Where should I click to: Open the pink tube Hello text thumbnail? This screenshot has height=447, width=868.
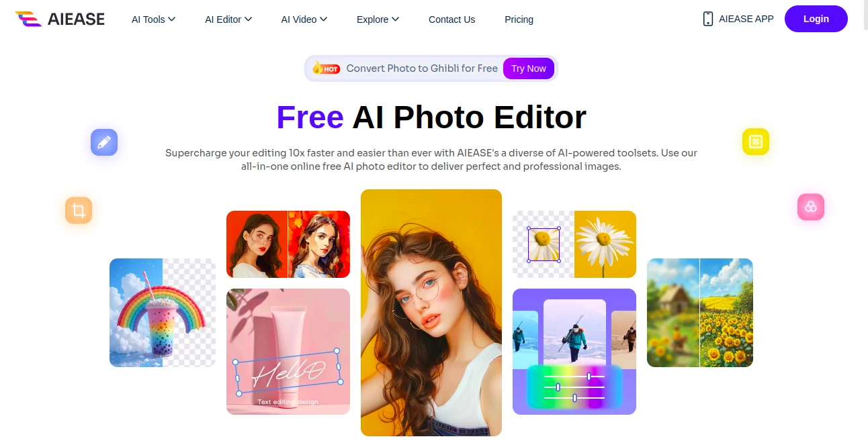288,352
